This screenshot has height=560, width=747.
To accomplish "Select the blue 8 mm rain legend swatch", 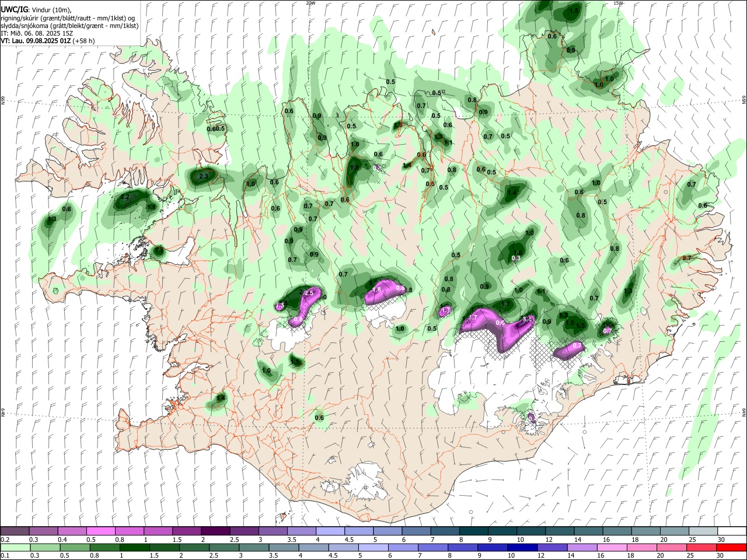I will (x=462, y=547).
